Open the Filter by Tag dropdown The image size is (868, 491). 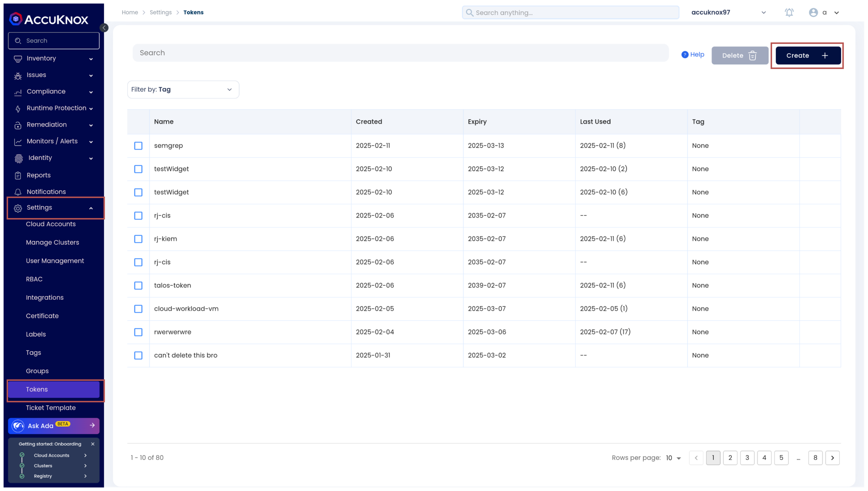(x=183, y=89)
